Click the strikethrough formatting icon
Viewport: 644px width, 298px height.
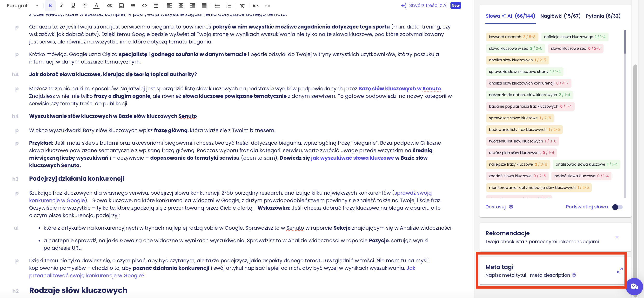(85, 6)
